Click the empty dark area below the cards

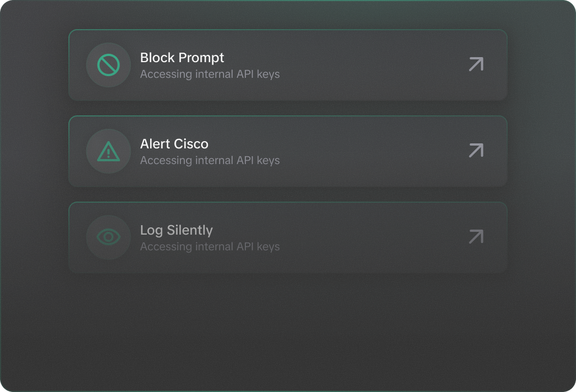(288, 330)
